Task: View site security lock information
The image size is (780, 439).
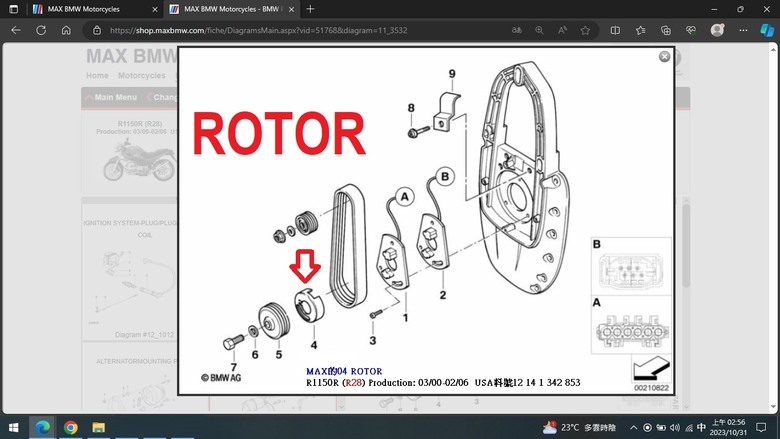Action: 97,30
